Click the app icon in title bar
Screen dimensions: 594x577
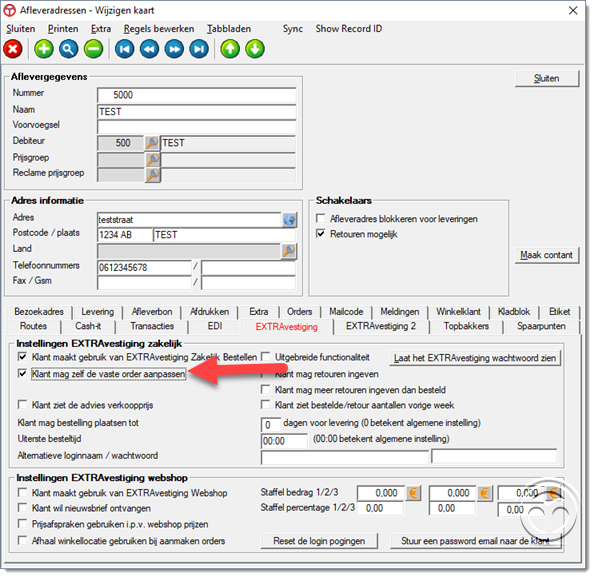(9, 10)
